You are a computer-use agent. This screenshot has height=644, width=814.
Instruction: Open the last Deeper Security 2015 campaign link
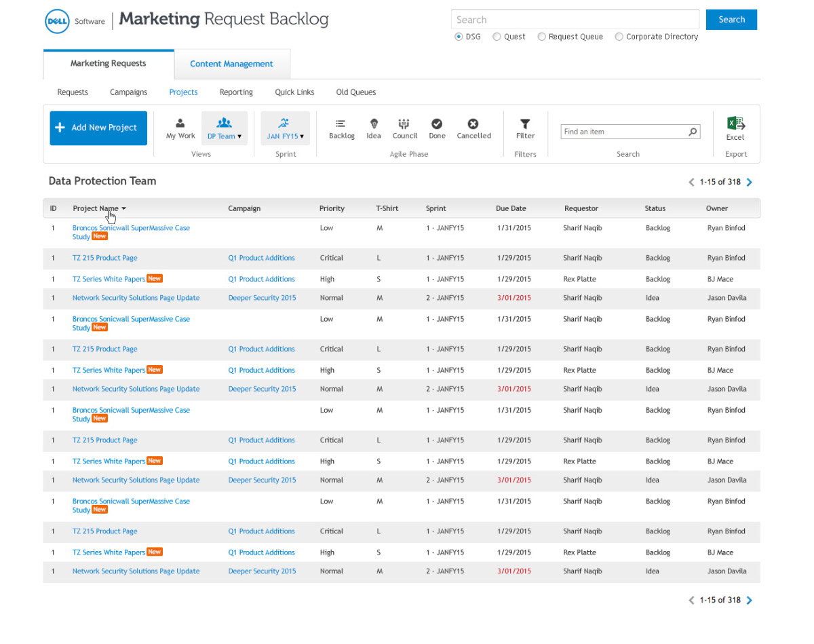262,571
